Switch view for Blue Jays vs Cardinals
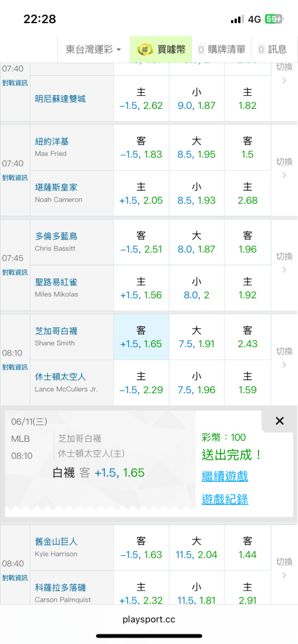This screenshot has width=298, height=644. coord(284,263)
